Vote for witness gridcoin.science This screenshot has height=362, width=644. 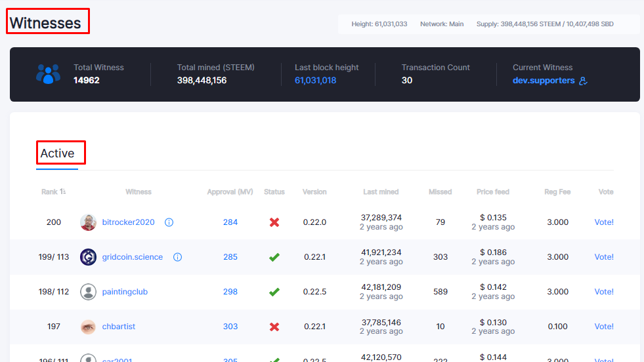tap(604, 257)
